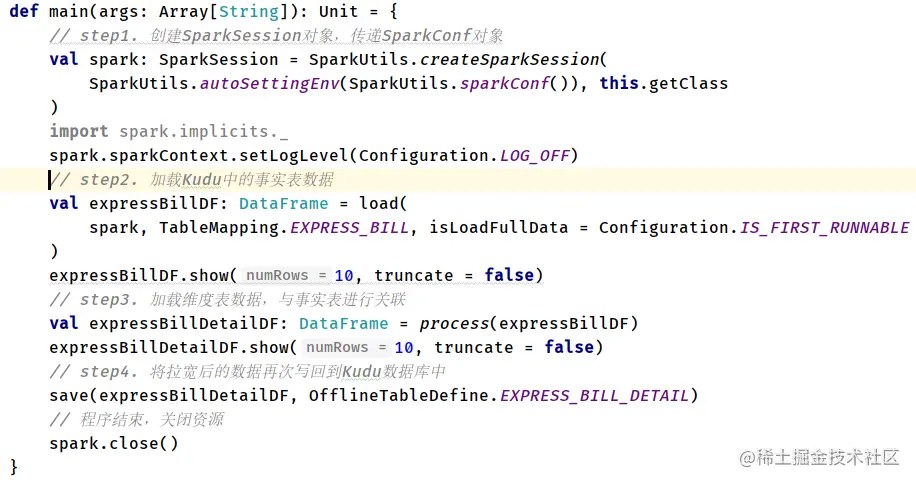Image resolution: width=916 pixels, height=484 pixels.
Task: Click the step1 comment line
Action: point(276,36)
